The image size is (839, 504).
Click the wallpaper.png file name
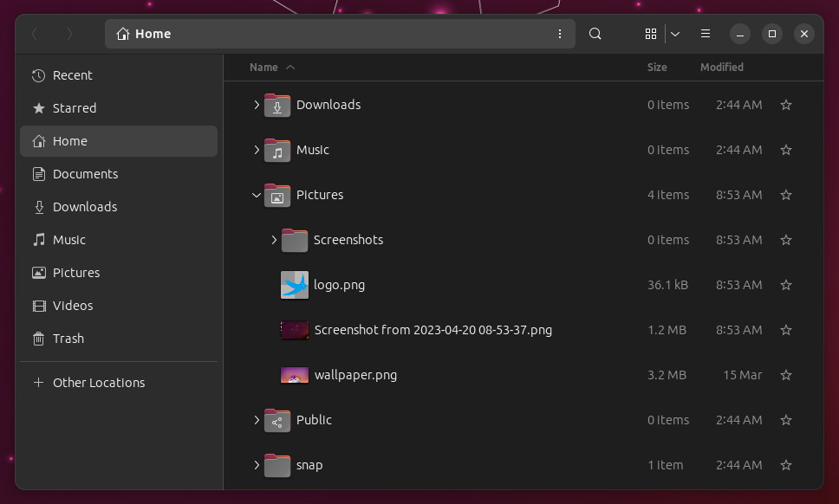[356, 375]
